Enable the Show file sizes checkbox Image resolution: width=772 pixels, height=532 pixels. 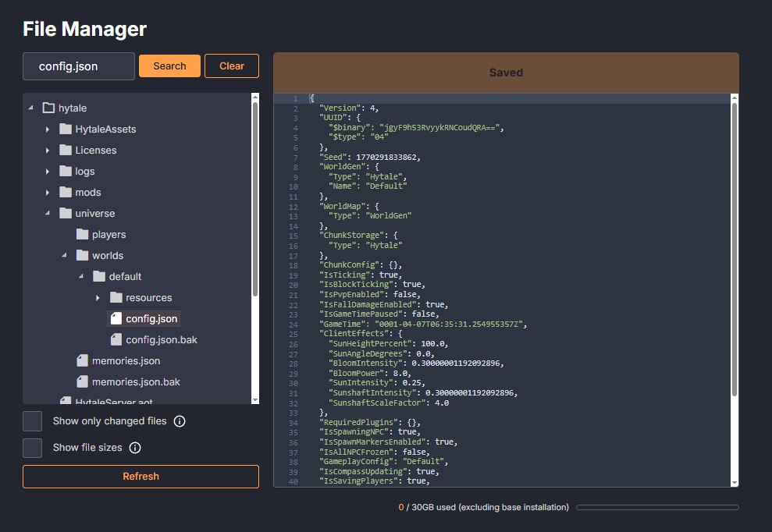tap(32, 447)
